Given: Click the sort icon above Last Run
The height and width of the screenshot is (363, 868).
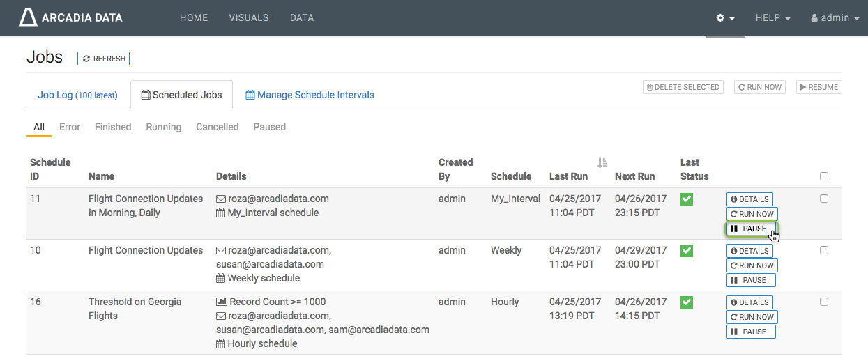Looking at the screenshot, I should (x=602, y=162).
